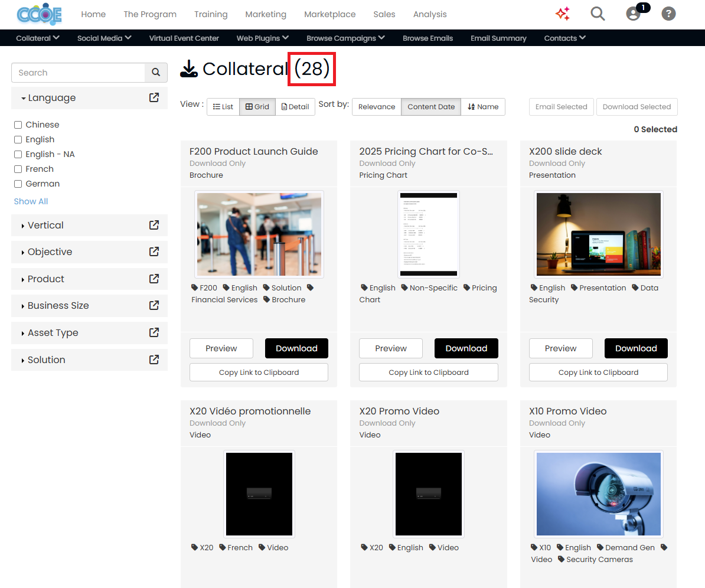The width and height of the screenshot is (705, 588).
Task: Collapse the Language filter section
Action: 48,97
